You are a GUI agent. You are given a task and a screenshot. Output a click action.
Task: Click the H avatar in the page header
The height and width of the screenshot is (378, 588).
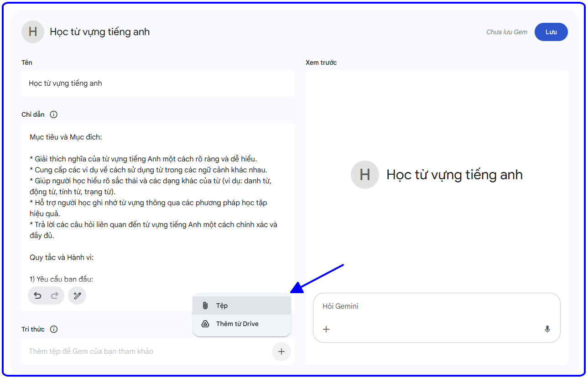(x=33, y=32)
